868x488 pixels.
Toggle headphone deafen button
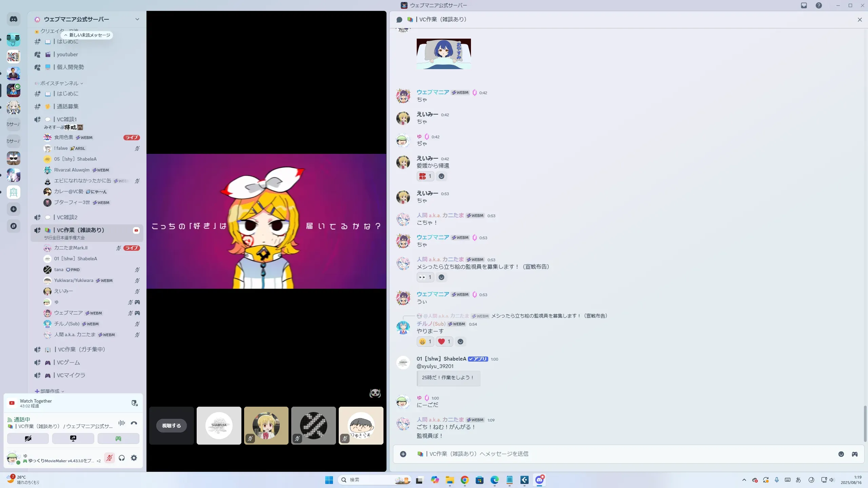click(x=122, y=458)
